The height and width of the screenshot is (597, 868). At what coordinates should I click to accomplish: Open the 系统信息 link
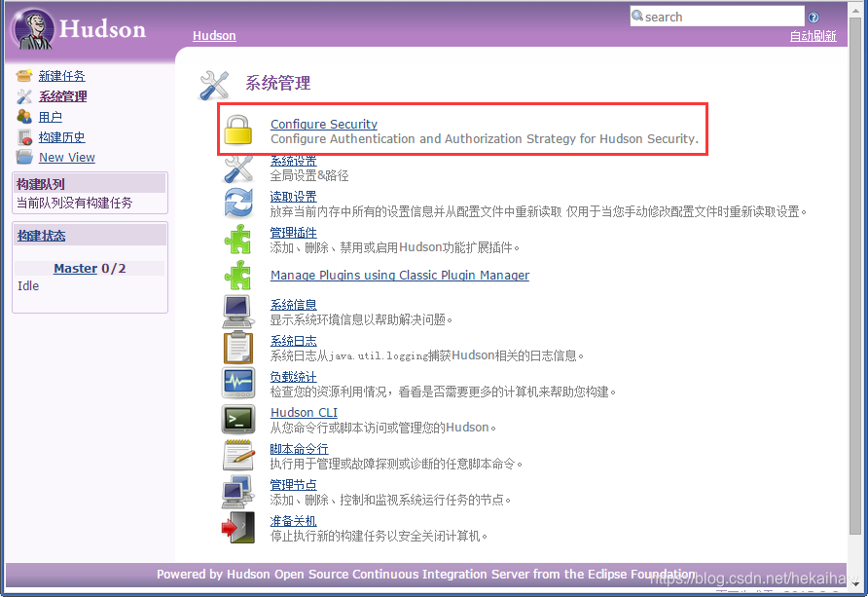point(294,305)
